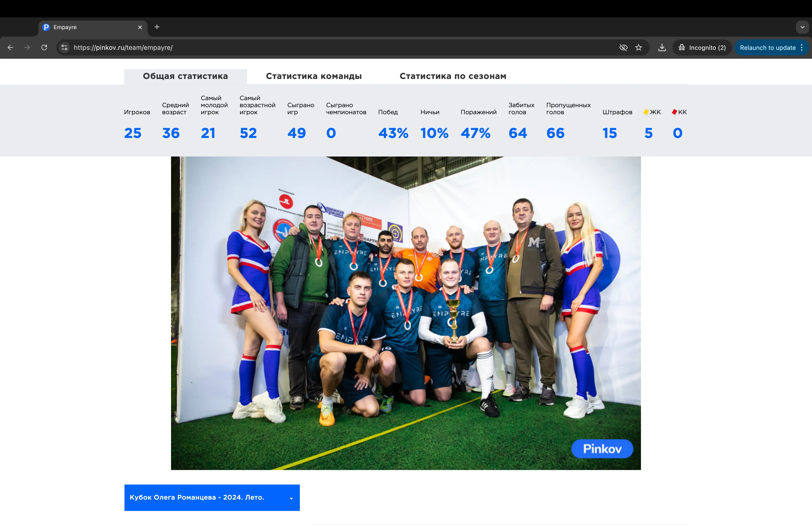Close the Empayre tab
812x525 pixels.
point(140,27)
